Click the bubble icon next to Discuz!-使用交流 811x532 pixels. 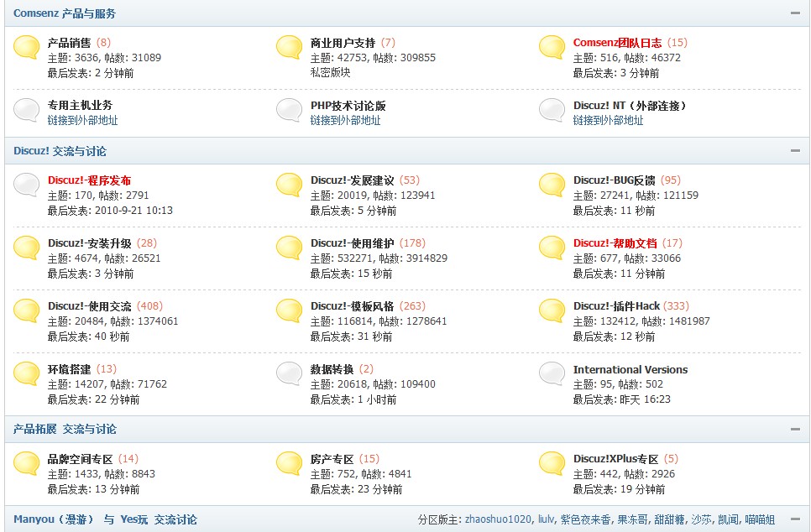coord(26,311)
